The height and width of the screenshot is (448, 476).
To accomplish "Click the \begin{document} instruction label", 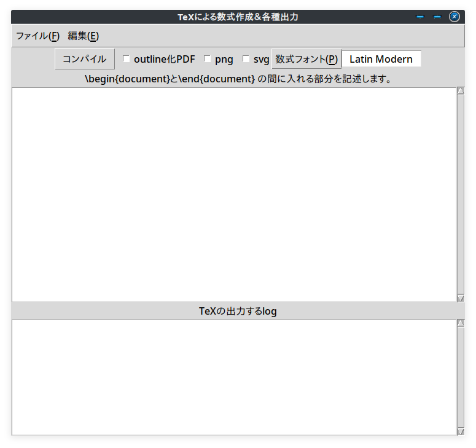I will click(238, 79).
